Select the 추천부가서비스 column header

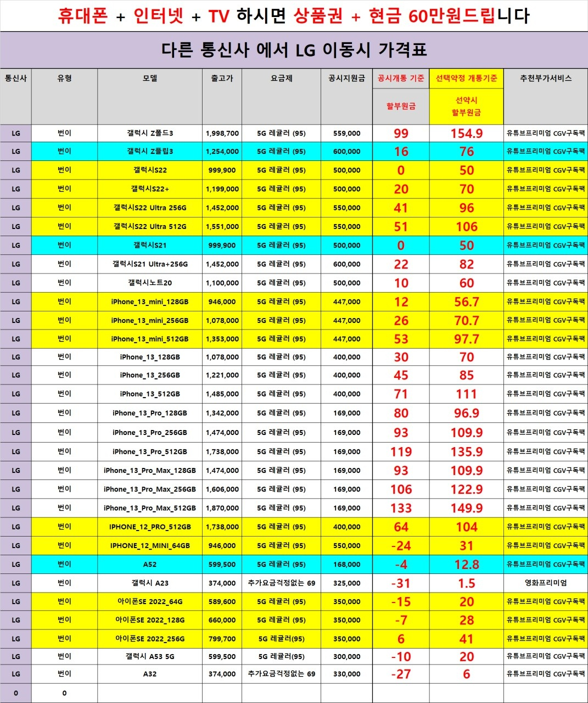coord(545,79)
